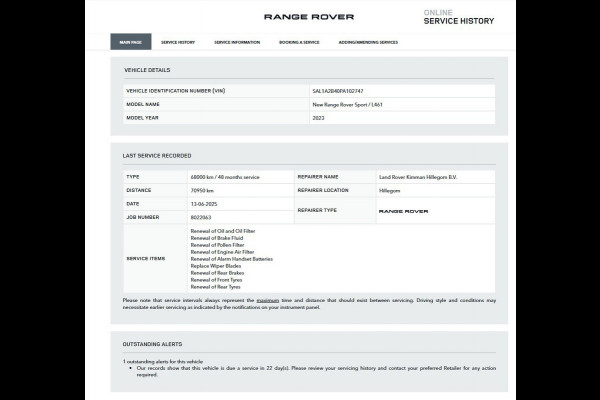
Task: Click the Repairer Name label
Action: 318,177
